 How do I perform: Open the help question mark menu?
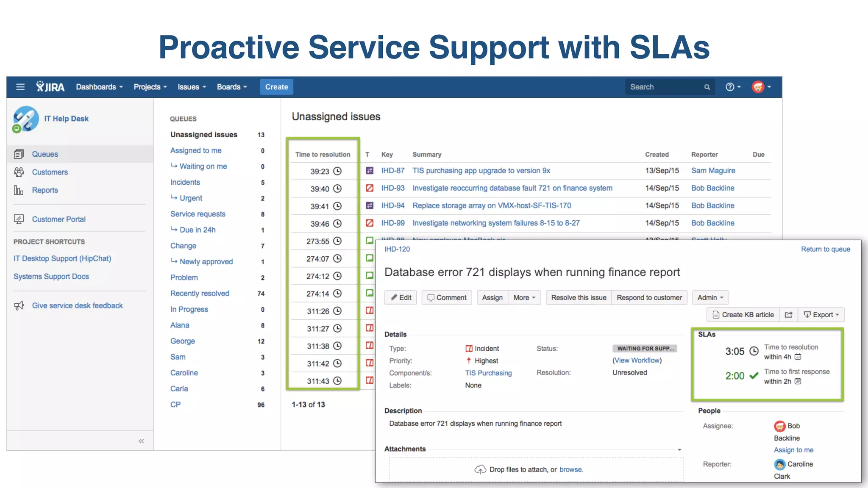pos(733,87)
